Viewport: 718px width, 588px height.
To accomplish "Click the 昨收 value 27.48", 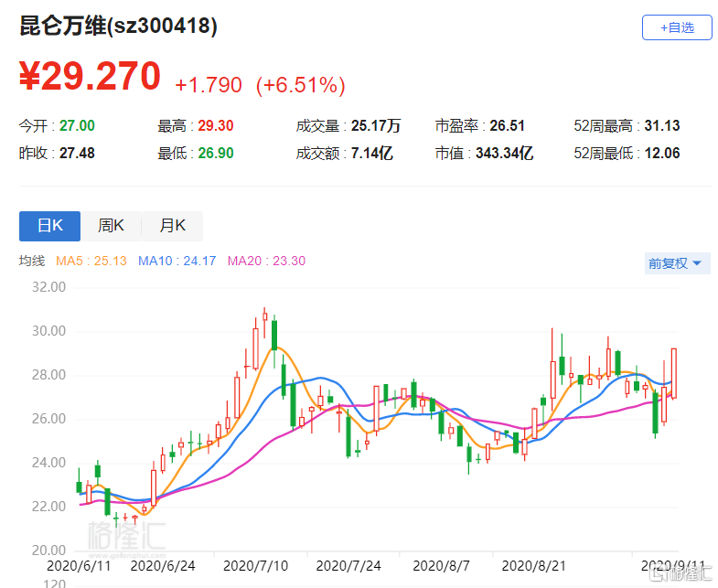I will [x=77, y=153].
